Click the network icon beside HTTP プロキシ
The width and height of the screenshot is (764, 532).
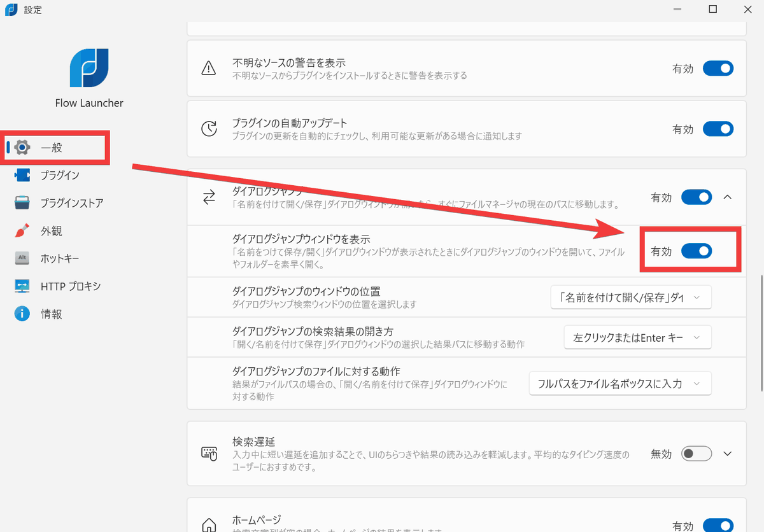(x=22, y=286)
